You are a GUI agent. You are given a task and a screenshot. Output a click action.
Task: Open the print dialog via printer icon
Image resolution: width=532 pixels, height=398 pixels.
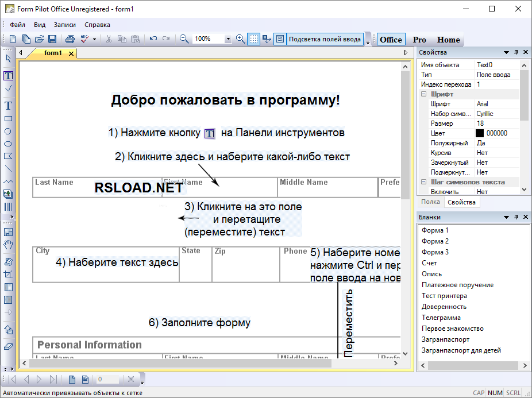(69, 39)
